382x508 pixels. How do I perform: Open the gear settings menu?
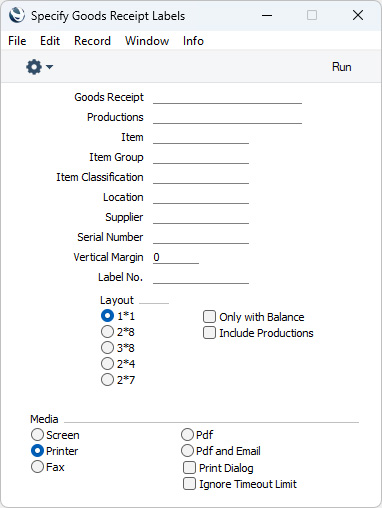tap(34, 67)
